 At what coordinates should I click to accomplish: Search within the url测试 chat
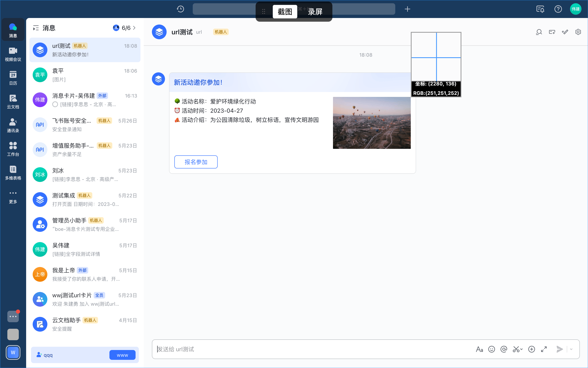click(x=539, y=32)
